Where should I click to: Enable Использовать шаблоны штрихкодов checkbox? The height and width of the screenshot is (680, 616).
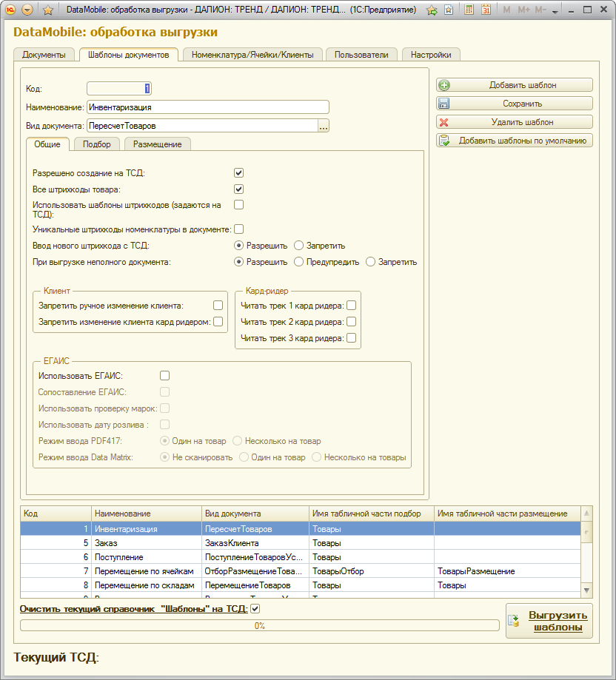pos(238,205)
